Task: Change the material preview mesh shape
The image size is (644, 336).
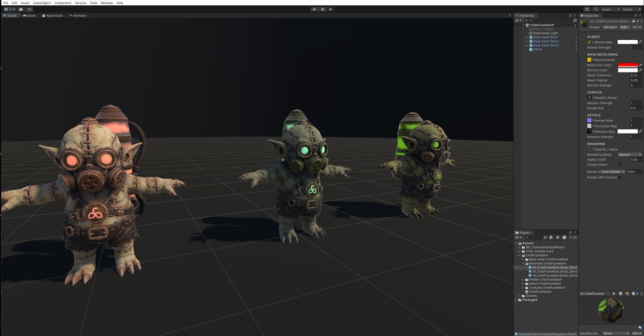Action: [x=620, y=294]
